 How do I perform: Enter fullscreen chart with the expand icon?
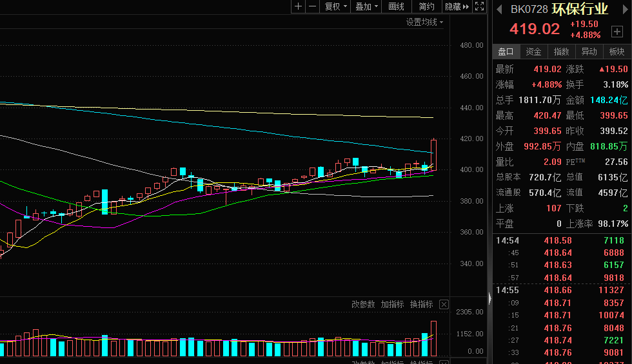pos(479,6)
